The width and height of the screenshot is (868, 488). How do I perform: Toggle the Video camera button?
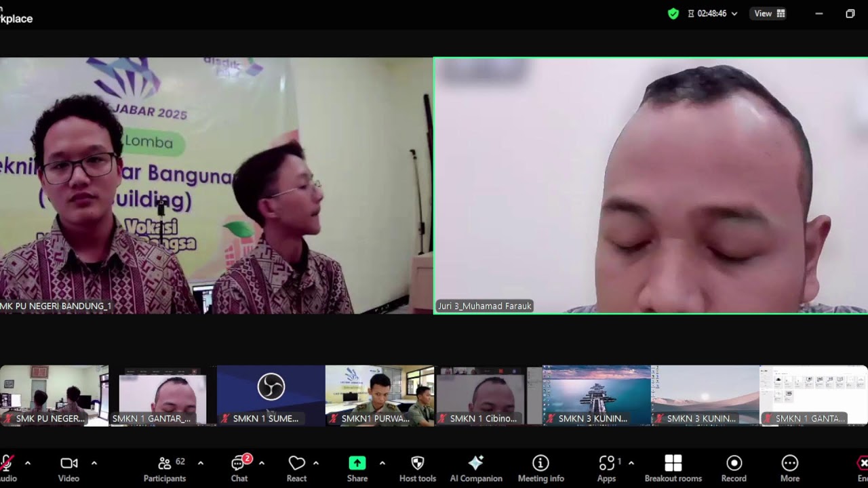coord(68,468)
